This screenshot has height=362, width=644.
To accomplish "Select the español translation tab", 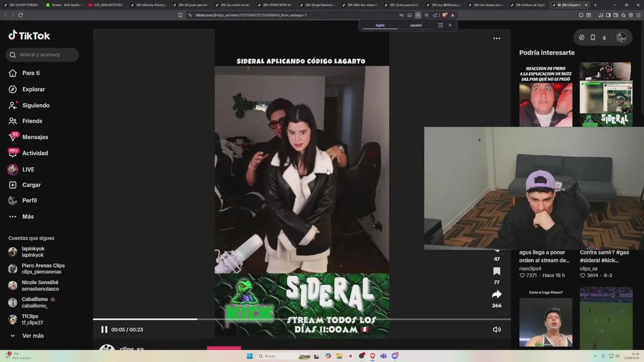I will (416, 25).
